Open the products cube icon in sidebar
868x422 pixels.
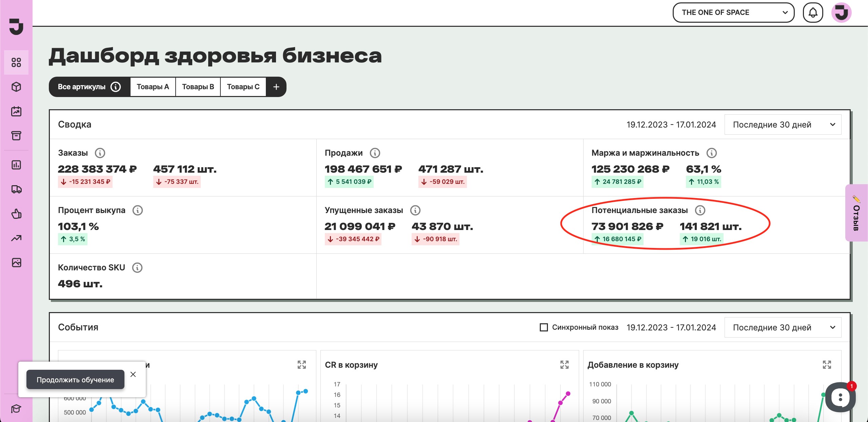(16, 87)
